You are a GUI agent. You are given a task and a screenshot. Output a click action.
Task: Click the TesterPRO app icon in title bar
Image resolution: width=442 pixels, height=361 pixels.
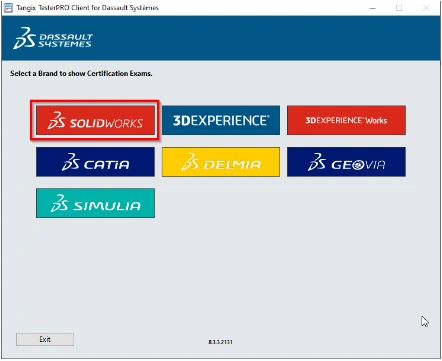click(x=8, y=8)
